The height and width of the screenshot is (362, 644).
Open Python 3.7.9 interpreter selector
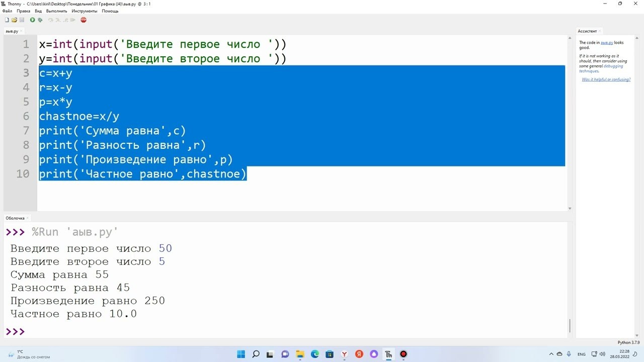pyautogui.click(x=628, y=342)
